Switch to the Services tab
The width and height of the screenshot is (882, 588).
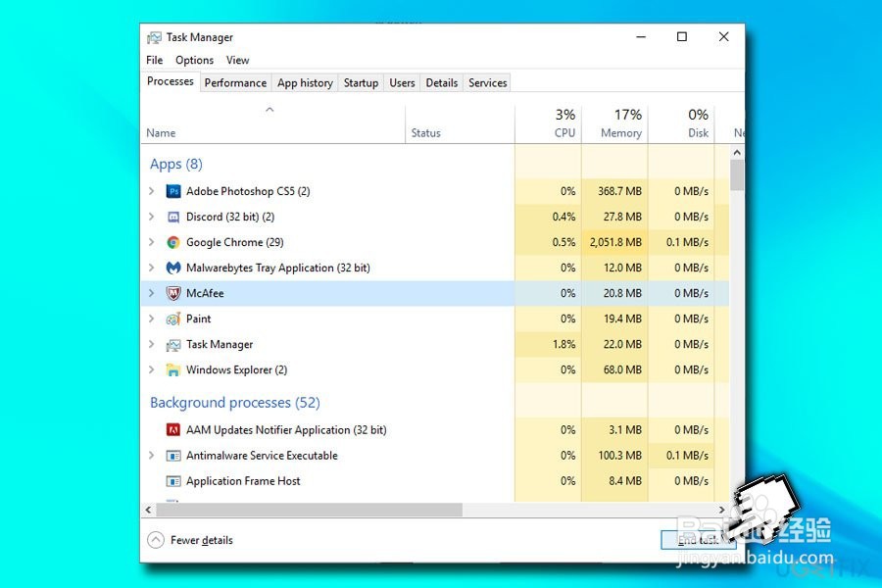pos(487,82)
